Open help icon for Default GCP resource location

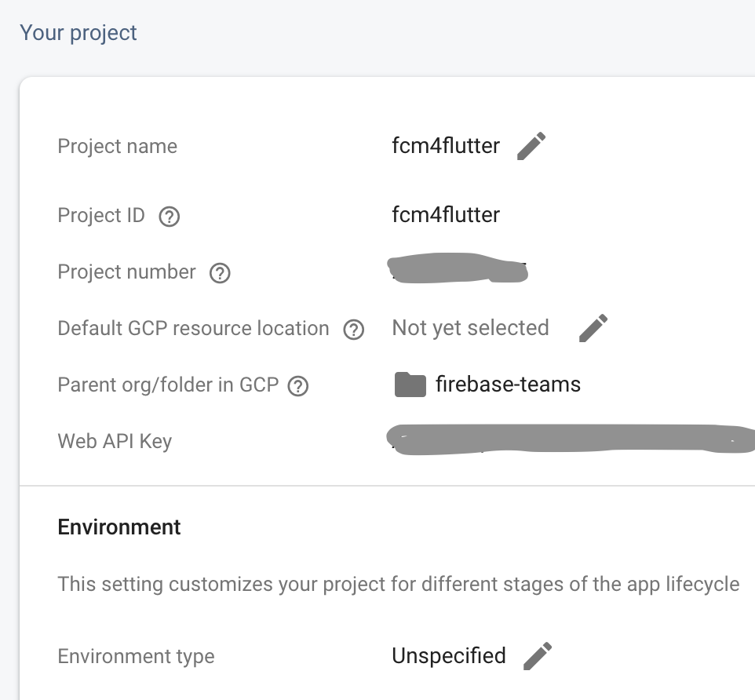[354, 330]
